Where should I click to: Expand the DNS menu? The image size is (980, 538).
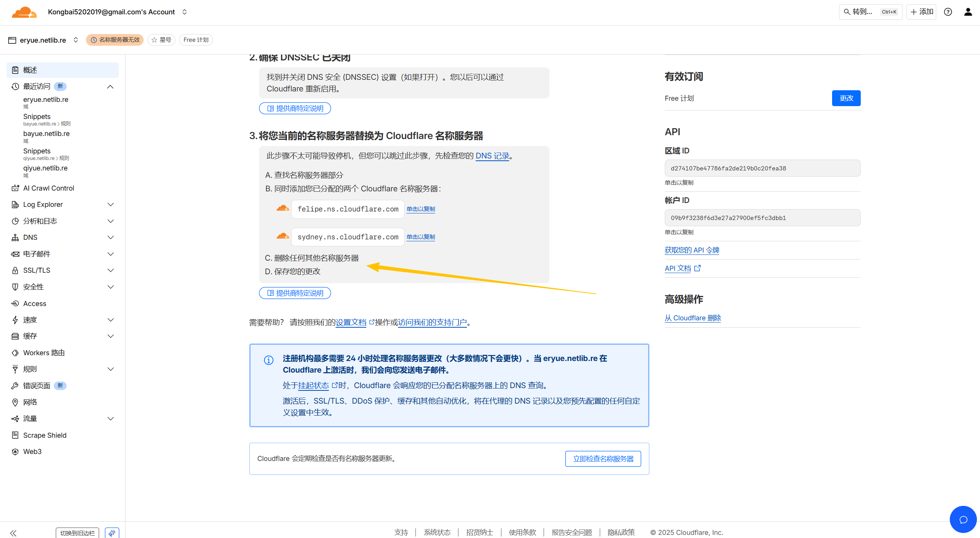click(x=110, y=237)
